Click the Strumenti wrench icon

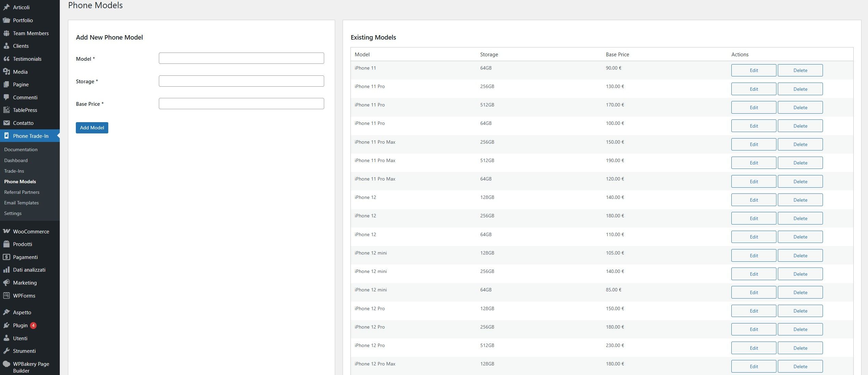pyautogui.click(x=6, y=351)
